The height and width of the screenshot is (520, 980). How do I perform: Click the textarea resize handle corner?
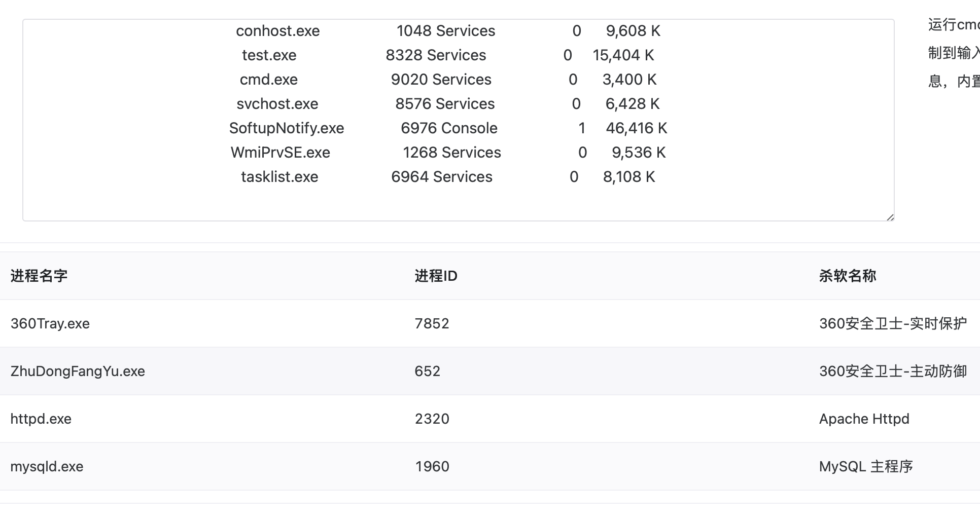pyautogui.click(x=890, y=217)
